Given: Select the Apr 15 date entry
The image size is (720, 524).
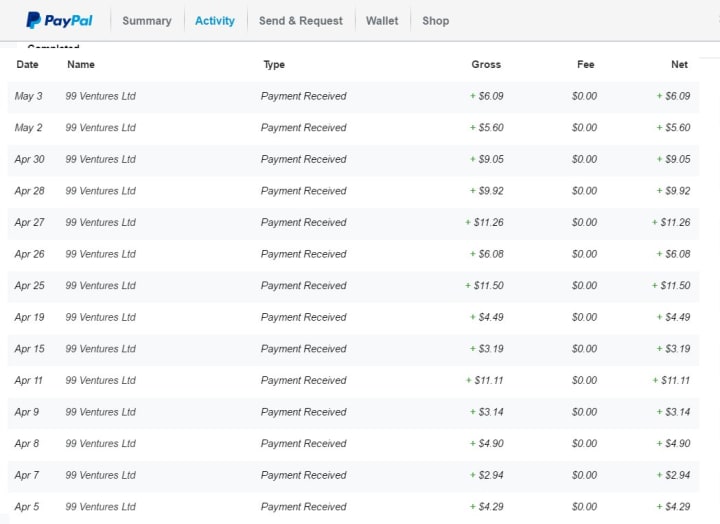Looking at the screenshot, I should 29,349.
